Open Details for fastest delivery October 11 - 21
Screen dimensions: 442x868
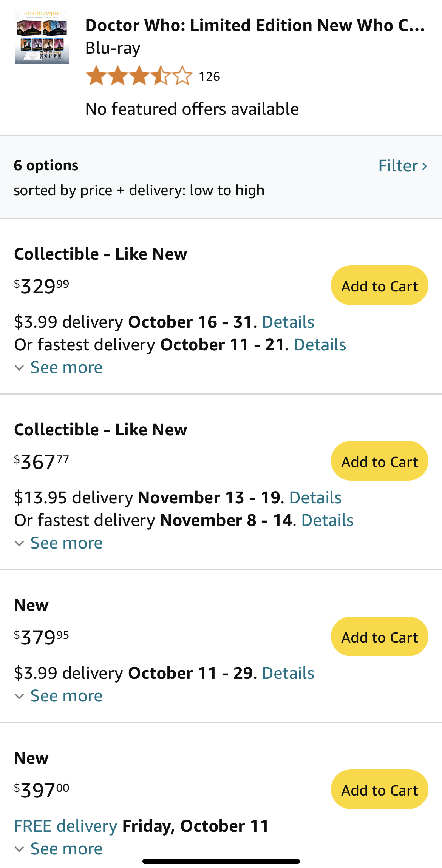click(x=320, y=345)
